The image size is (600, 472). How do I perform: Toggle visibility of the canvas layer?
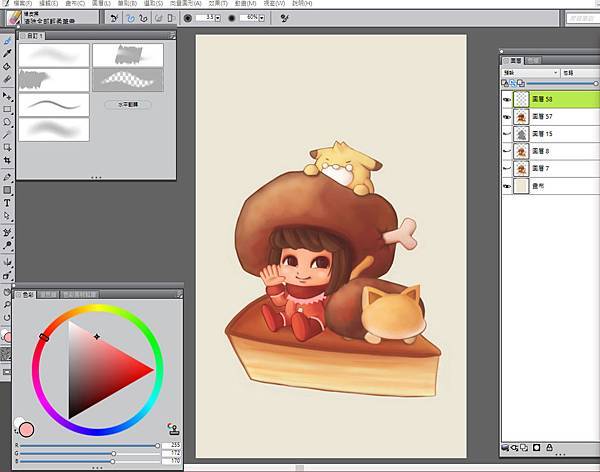(507, 186)
